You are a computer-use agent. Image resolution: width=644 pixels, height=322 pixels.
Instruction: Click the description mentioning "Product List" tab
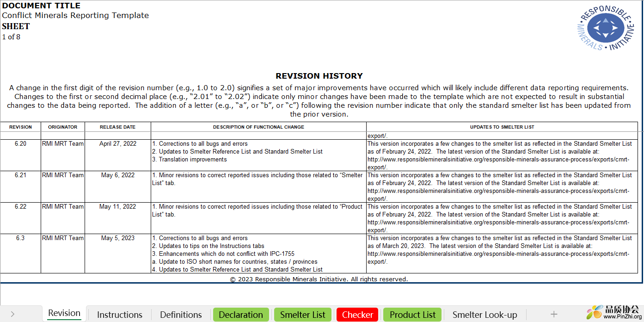[x=258, y=218]
